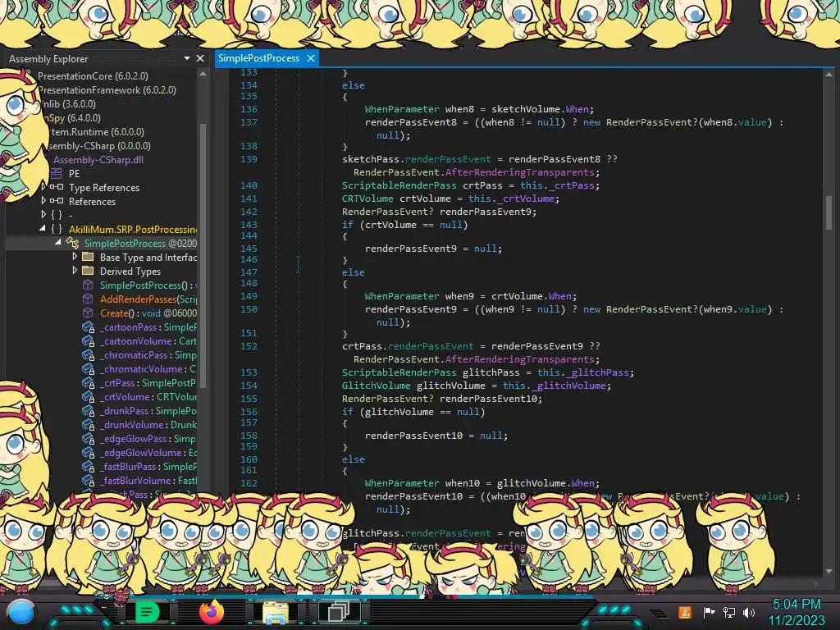Expand the Derived Types folder

click(75, 271)
